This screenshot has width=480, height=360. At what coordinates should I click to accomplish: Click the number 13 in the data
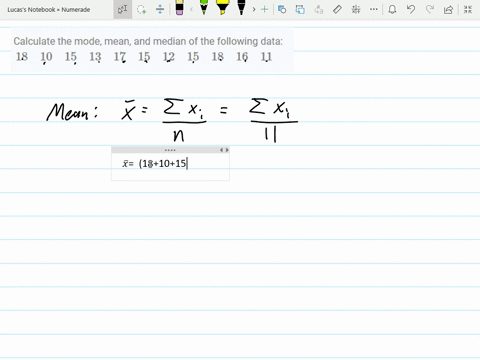coord(95,57)
